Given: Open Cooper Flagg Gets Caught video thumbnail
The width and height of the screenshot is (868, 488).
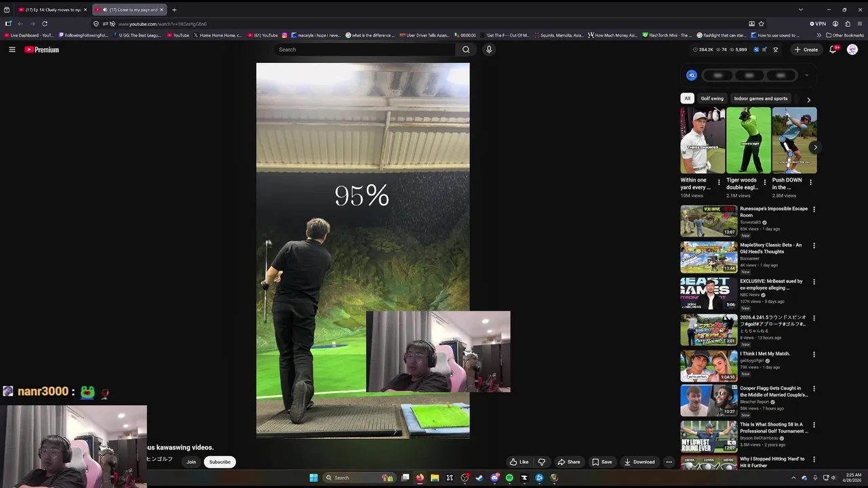Looking at the screenshot, I should point(709,400).
